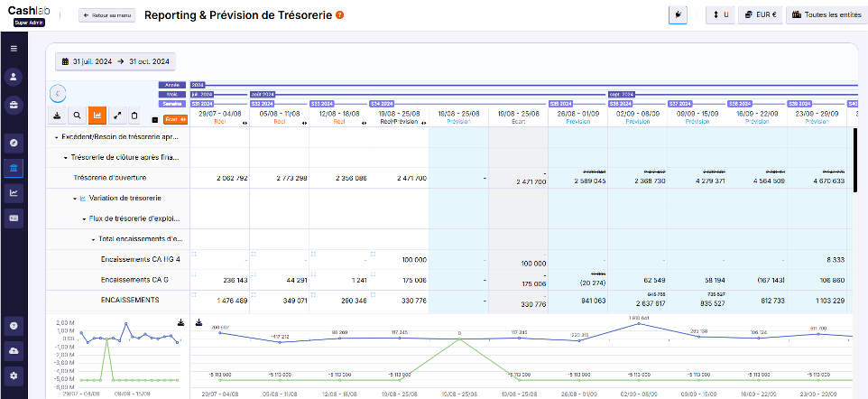Collapse Trésorerie de clôture après fina... row
868x399 pixels.
pos(66,157)
